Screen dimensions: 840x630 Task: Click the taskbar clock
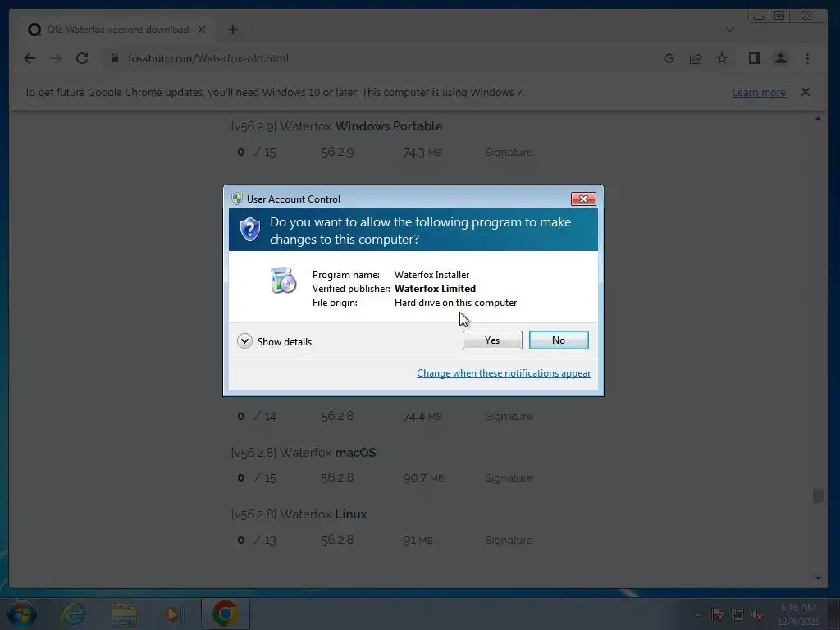tap(798, 614)
